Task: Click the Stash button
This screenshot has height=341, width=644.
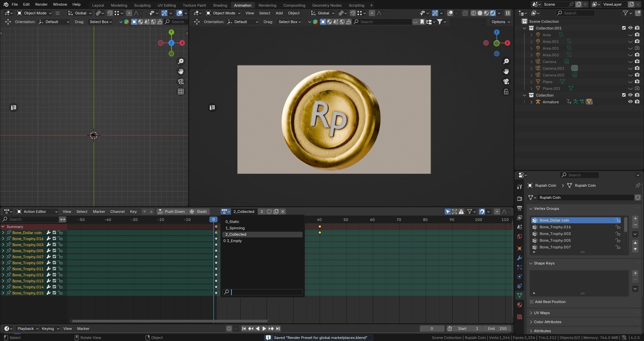Action: pyautogui.click(x=198, y=212)
